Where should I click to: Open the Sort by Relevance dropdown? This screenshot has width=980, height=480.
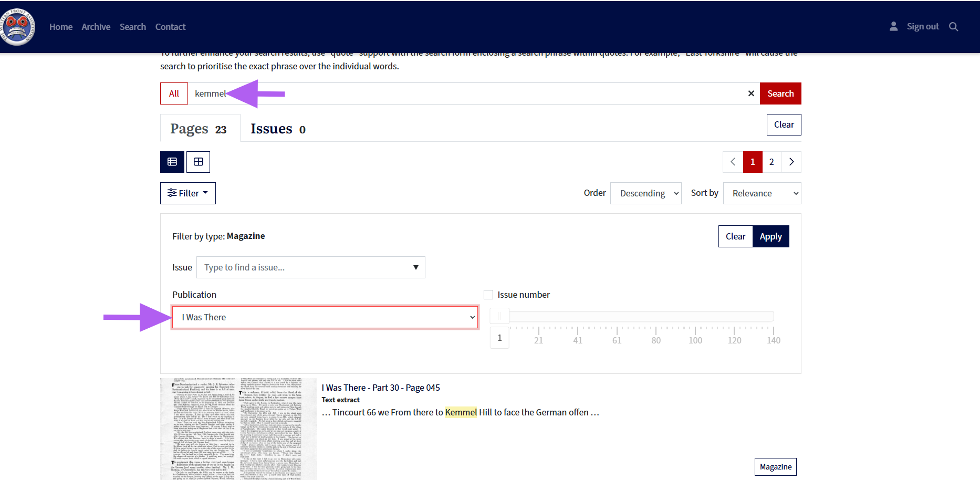point(762,193)
